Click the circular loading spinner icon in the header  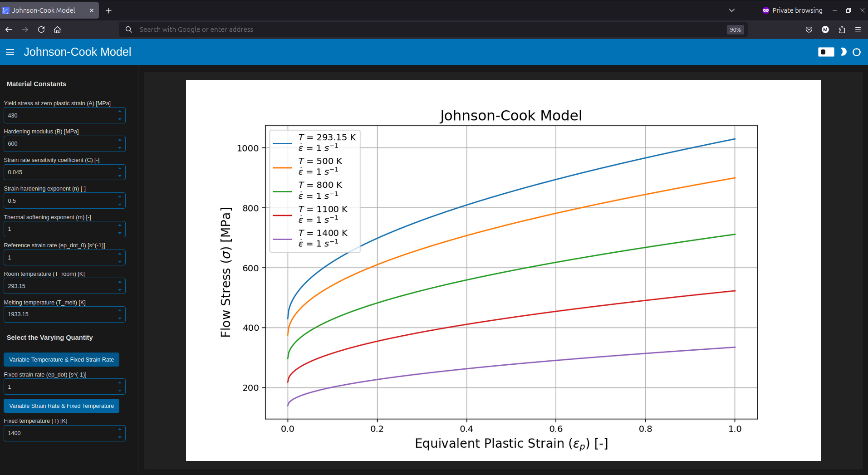point(857,52)
